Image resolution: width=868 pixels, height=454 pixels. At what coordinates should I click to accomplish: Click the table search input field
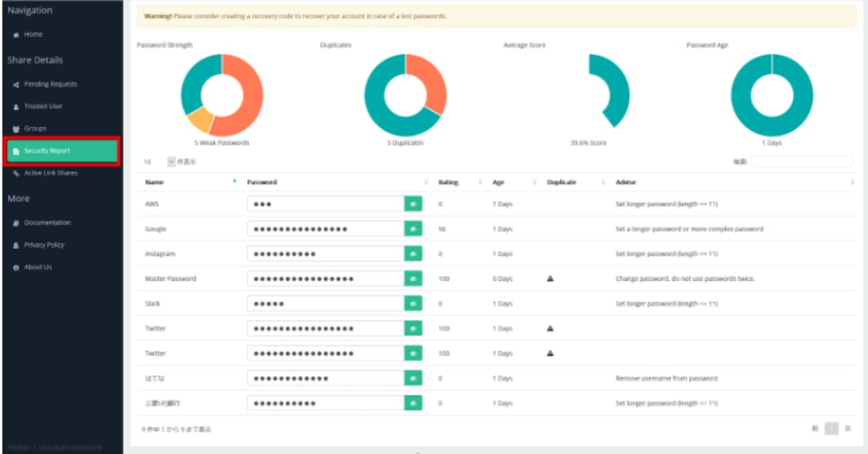801,162
